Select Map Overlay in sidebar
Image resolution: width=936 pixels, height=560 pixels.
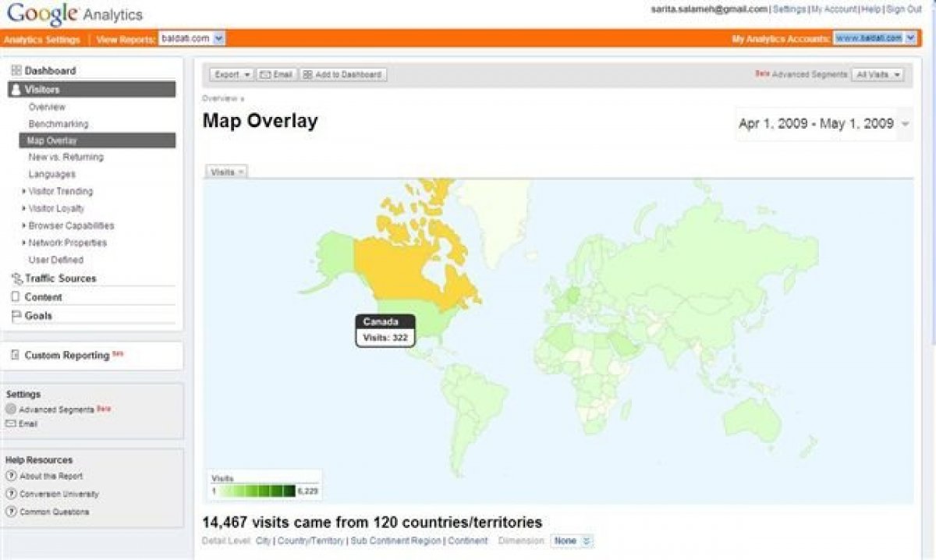97,141
